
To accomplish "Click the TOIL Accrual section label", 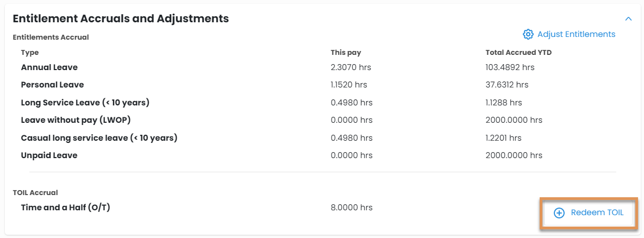I will (x=35, y=192).
